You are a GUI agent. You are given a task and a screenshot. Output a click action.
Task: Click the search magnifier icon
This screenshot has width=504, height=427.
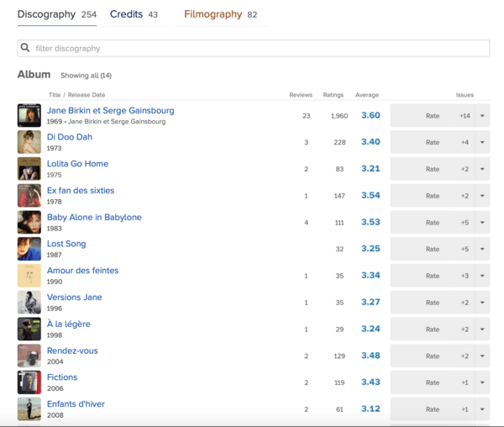[x=25, y=48]
